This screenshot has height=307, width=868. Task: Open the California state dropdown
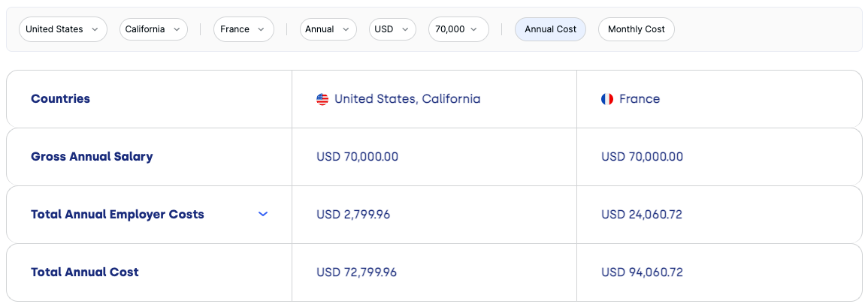(x=153, y=29)
